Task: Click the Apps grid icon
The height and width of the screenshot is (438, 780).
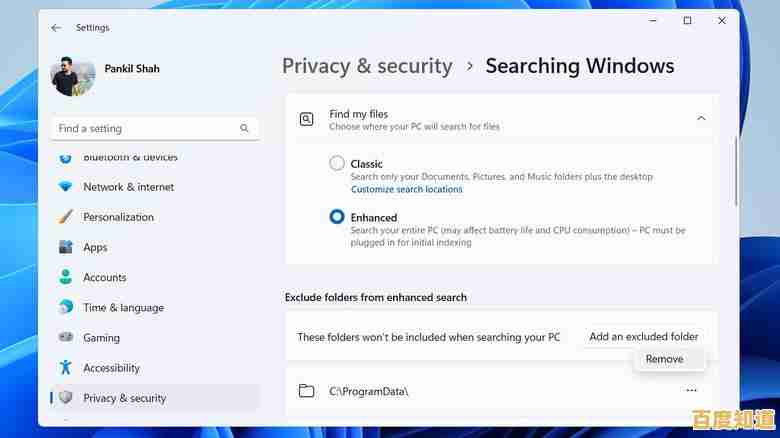Action: 66,247
